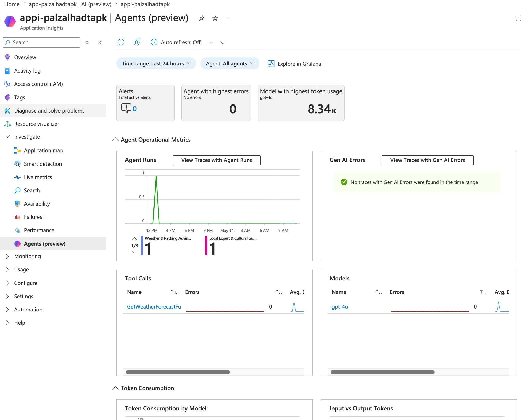Favorite this page with the star icon
521x420 pixels.
pyautogui.click(x=215, y=18)
